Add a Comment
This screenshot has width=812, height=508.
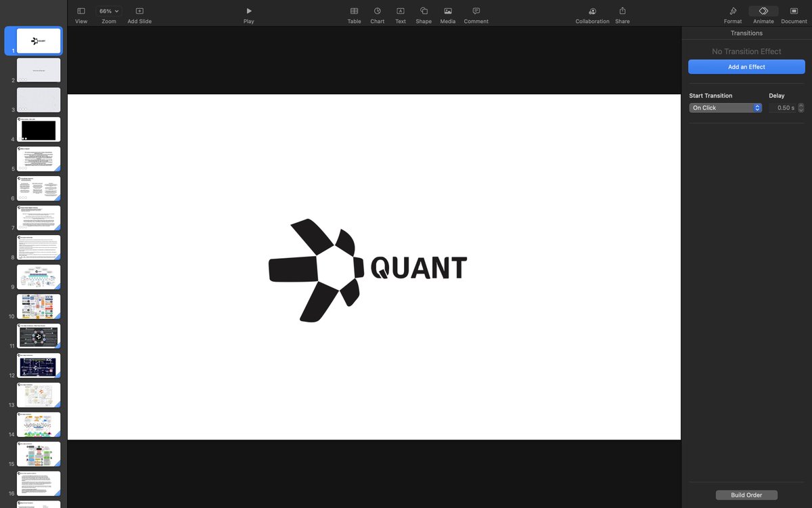pos(476,11)
